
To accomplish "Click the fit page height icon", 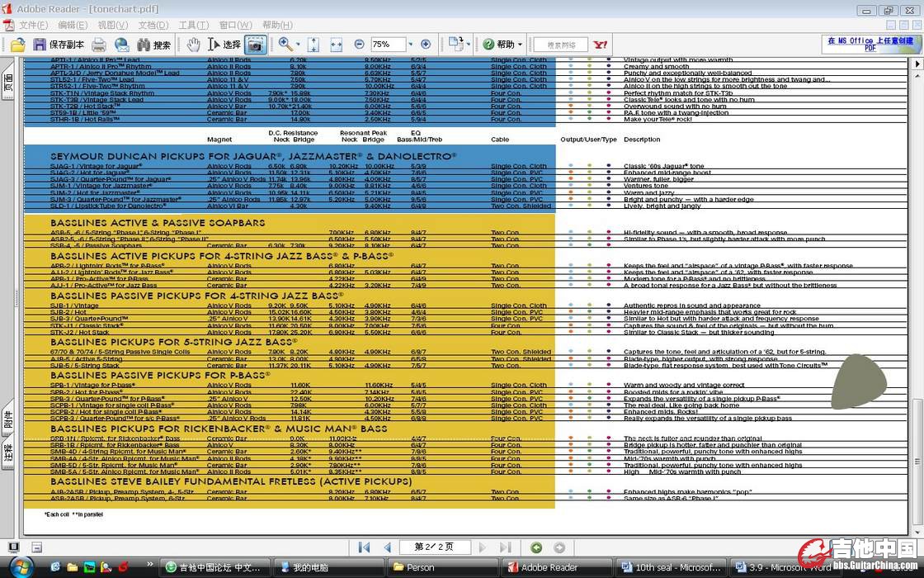I will pyautogui.click(x=313, y=45).
